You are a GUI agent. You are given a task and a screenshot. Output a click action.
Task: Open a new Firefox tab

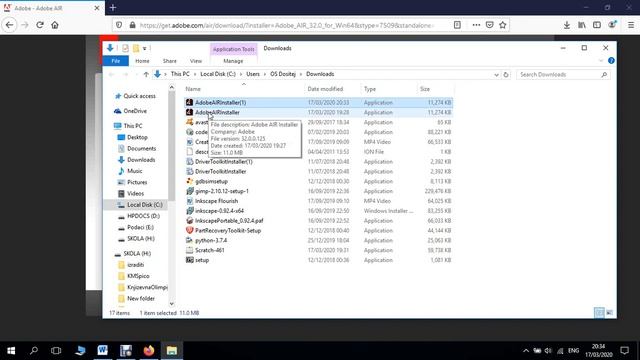pyautogui.click(x=113, y=7)
